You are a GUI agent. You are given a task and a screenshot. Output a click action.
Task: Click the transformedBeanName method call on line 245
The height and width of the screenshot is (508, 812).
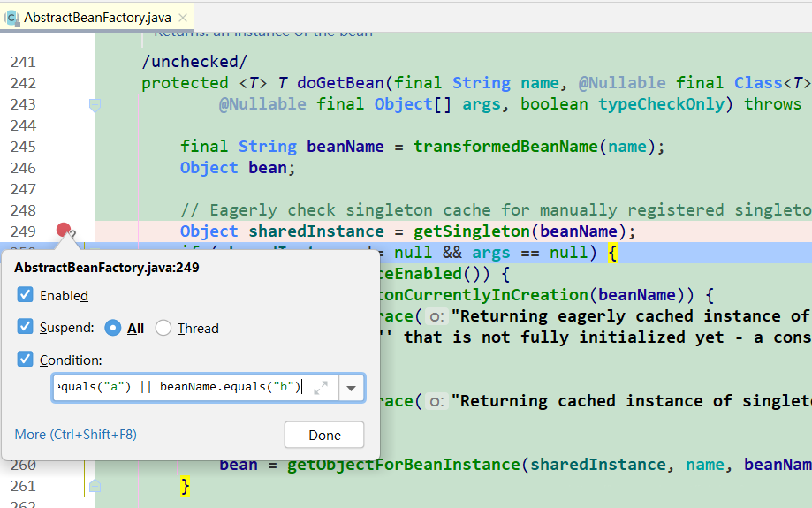tap(505, 147)
